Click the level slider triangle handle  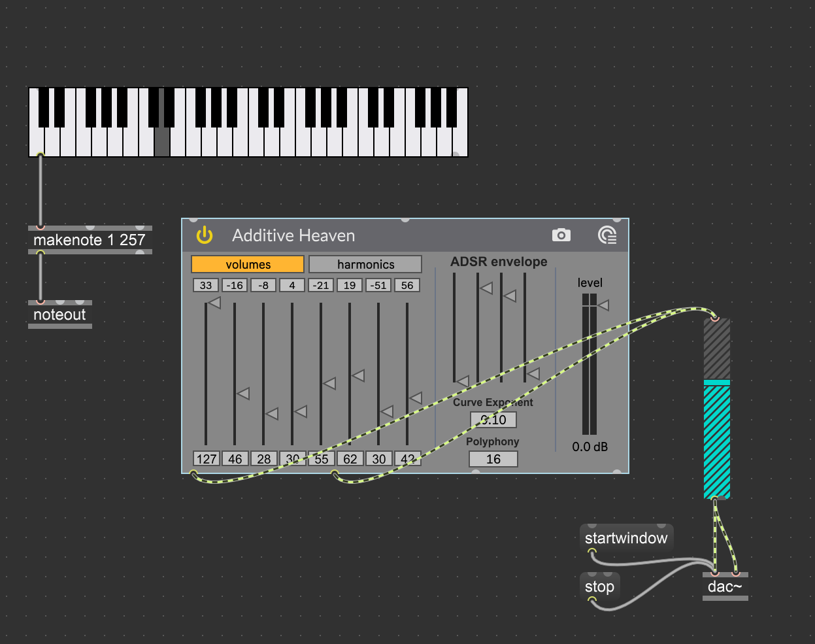(603, 305)
